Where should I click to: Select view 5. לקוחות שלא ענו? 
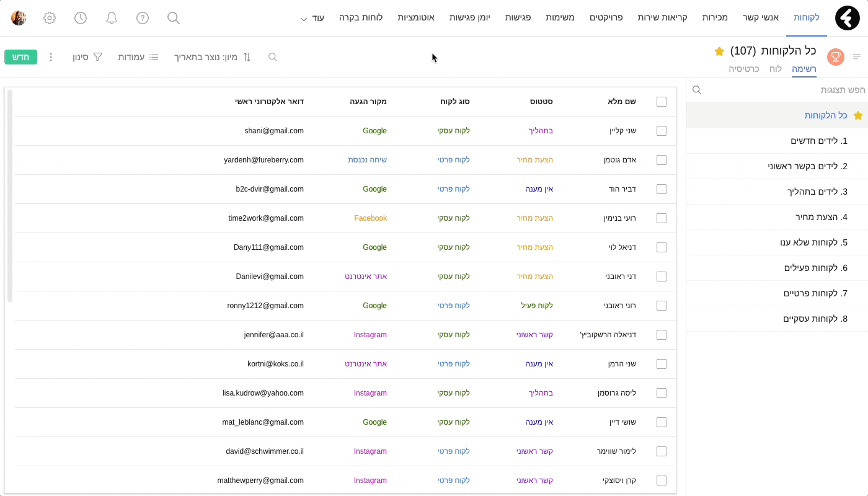point(777,242)
